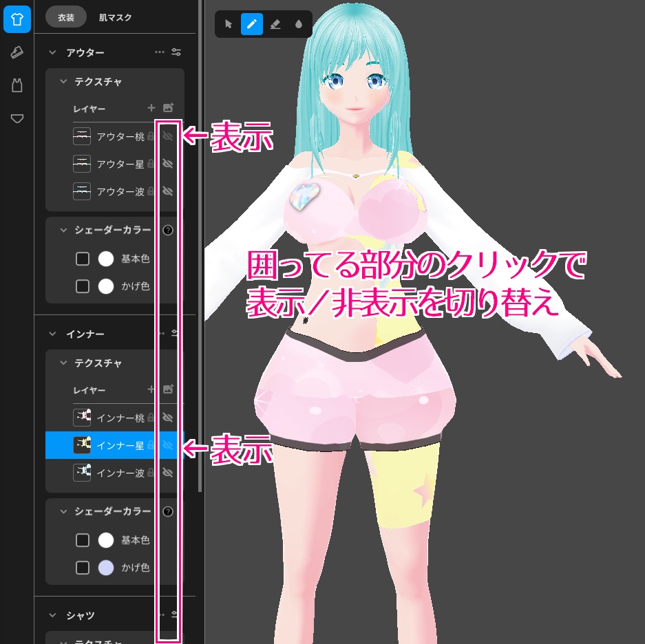Enable the 基本色 checkbox under アウター shader colors

(x=83, y=259)
